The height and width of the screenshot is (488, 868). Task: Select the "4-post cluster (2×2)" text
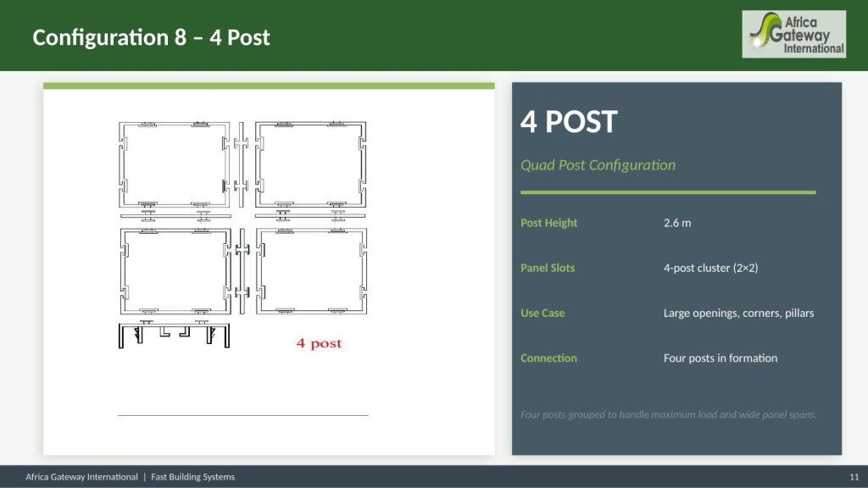[710, 268]
